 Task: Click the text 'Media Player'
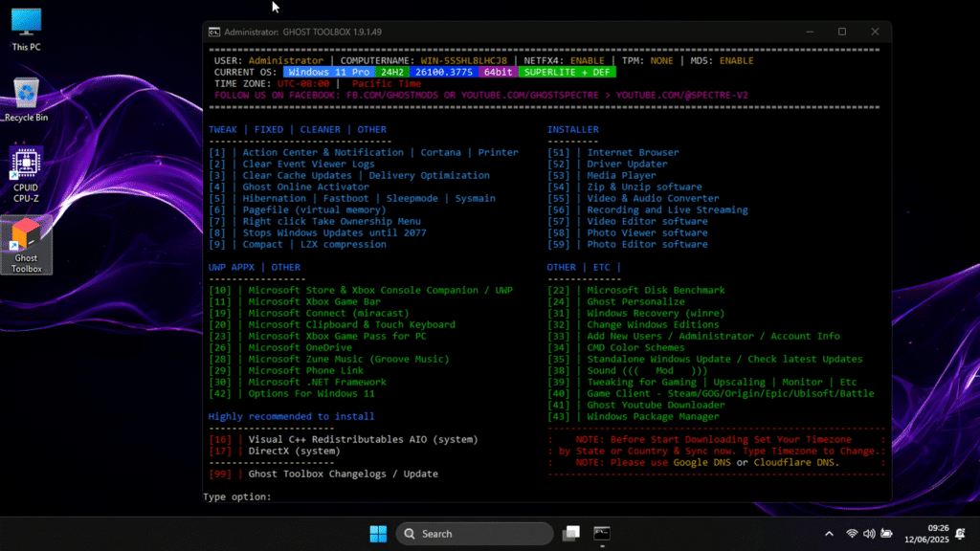pos(621,176)
